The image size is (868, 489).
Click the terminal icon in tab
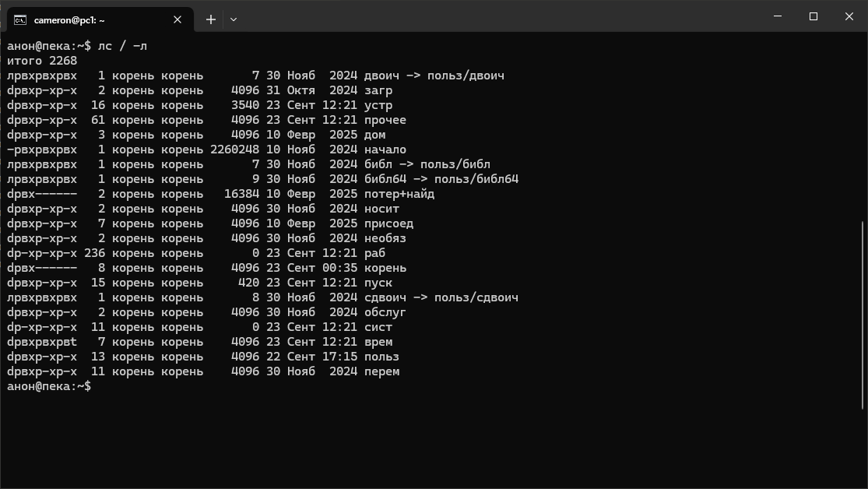pos(20,20)
